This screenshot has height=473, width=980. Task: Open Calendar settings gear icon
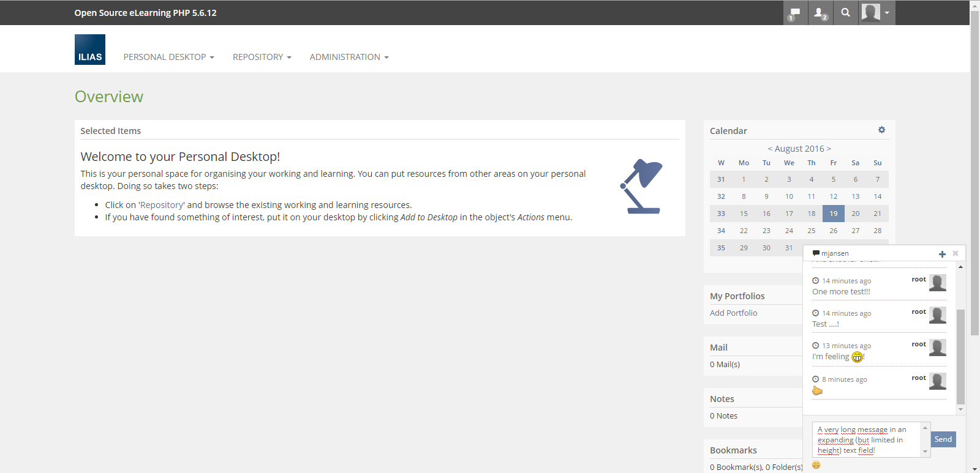(881, 130)
